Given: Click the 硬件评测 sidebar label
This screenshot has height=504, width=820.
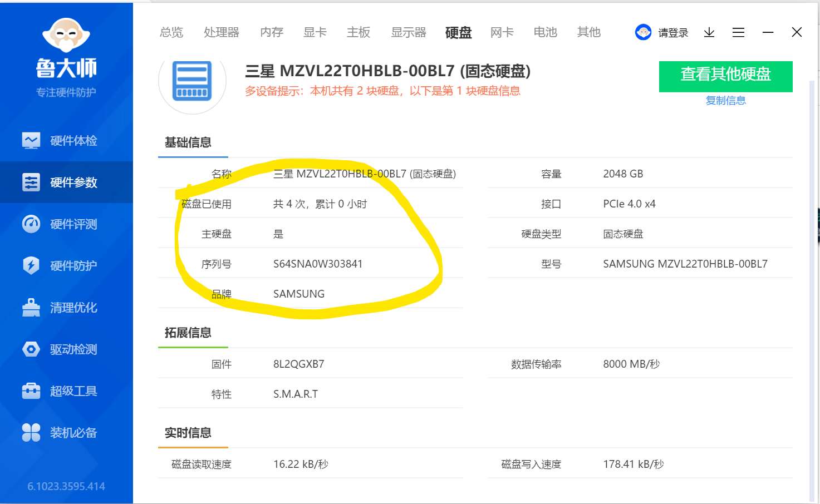Looking at the screenshot, I should click(x=73, y=224).
